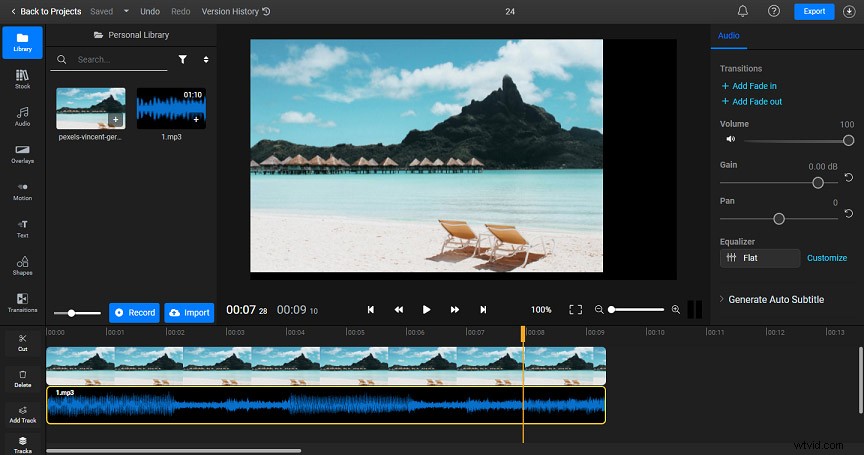Adjust the timeline zoom slider

(x=636, y=310)
